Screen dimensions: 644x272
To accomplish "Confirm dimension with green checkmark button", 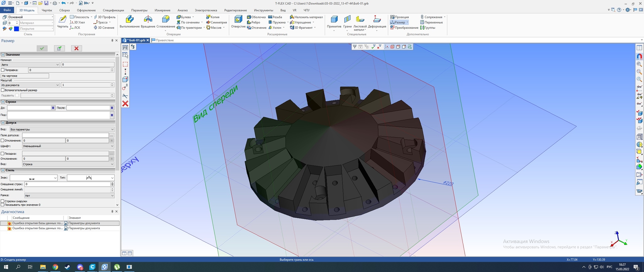I will click(42, 48).
